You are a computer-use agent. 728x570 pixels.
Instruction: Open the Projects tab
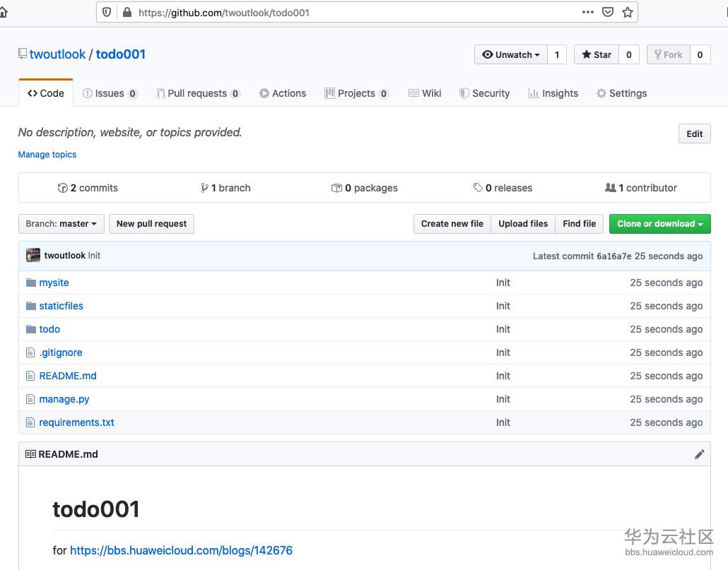pyautogui.click(x=356, y=93)
